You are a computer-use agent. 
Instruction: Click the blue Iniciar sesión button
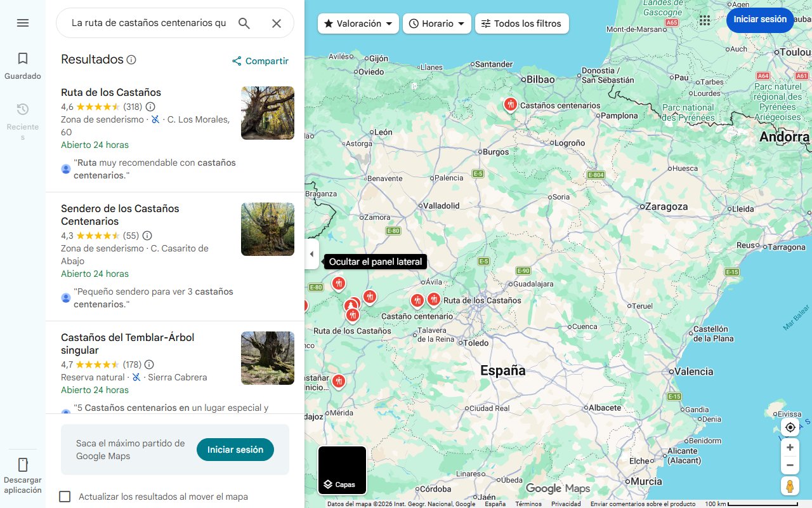(760, 20)
